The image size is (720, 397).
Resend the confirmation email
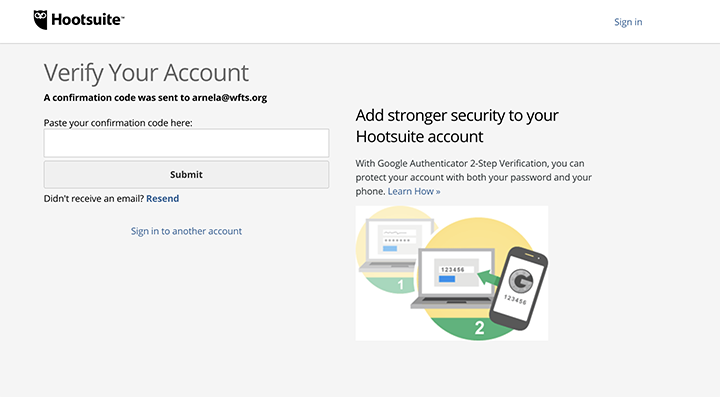pyautogui.click(x=163, y=198)
